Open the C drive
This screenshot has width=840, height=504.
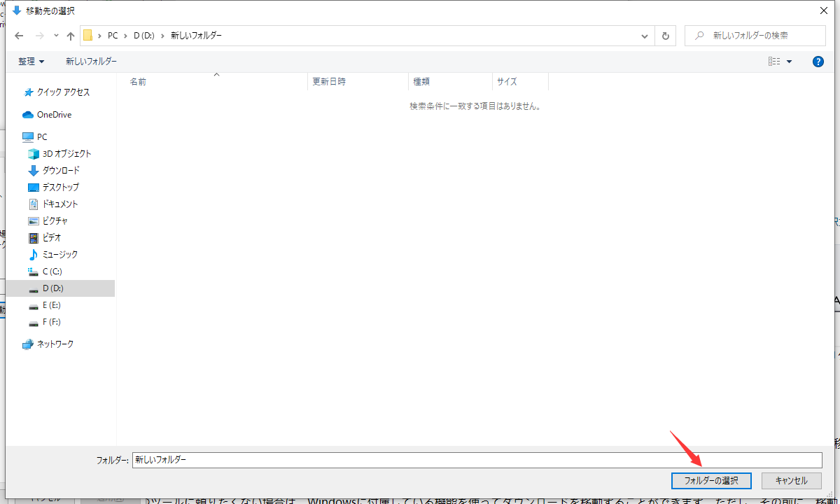(x=52, y=272)
